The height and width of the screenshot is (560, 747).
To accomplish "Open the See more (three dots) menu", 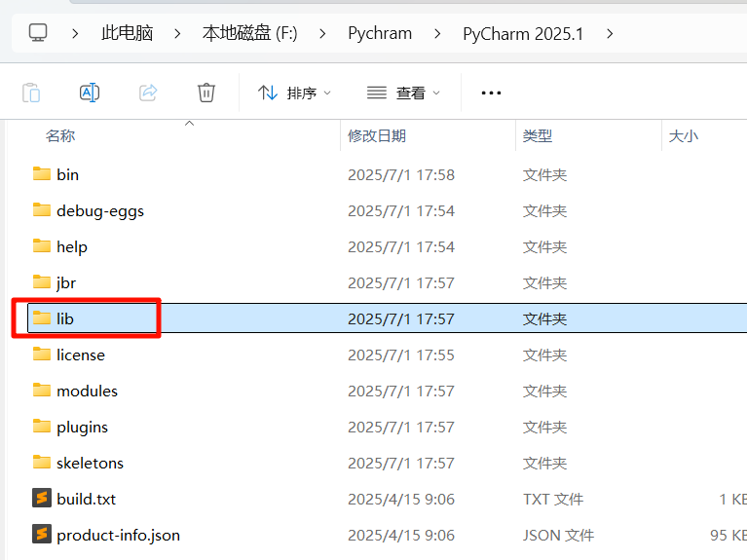I will 491,93.
